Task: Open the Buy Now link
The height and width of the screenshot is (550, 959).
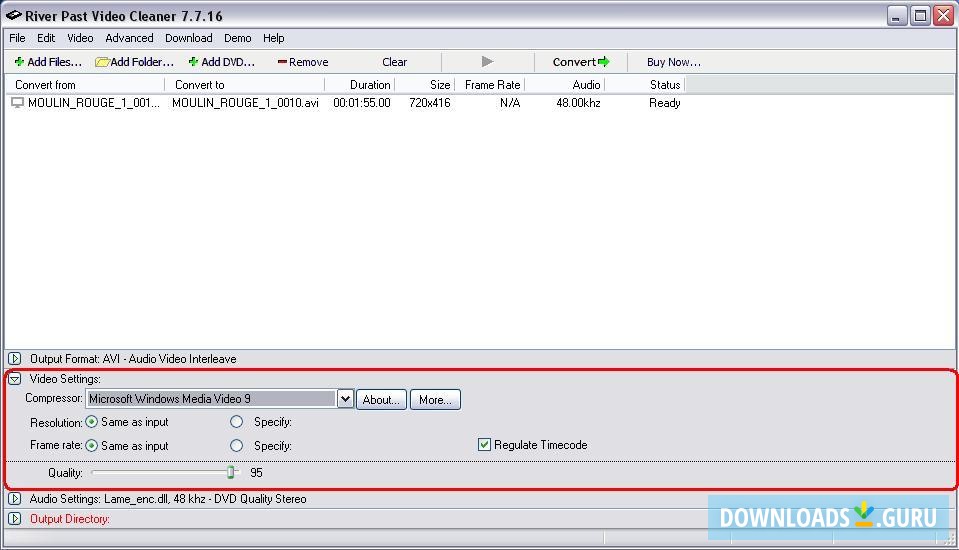Action: tap(673, 62)
